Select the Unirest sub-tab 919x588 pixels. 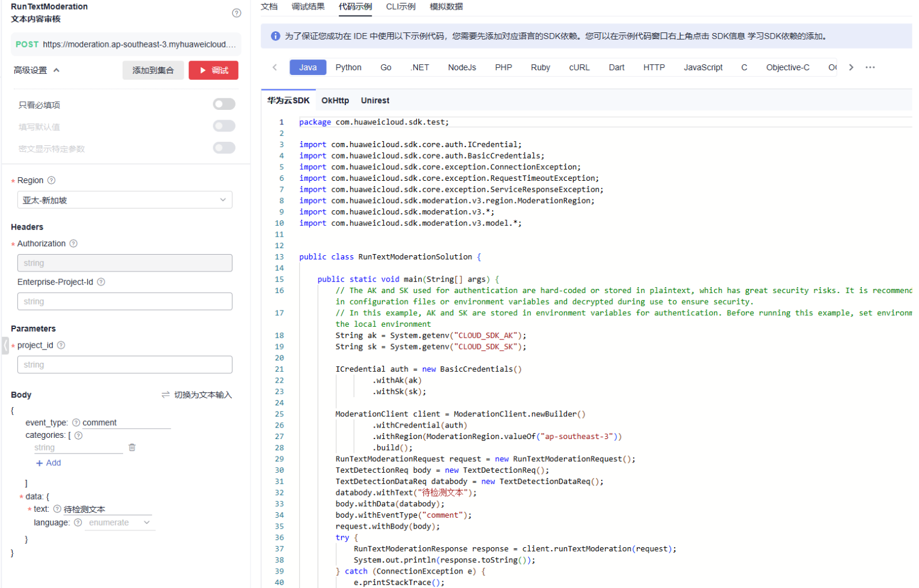point(375,100)
